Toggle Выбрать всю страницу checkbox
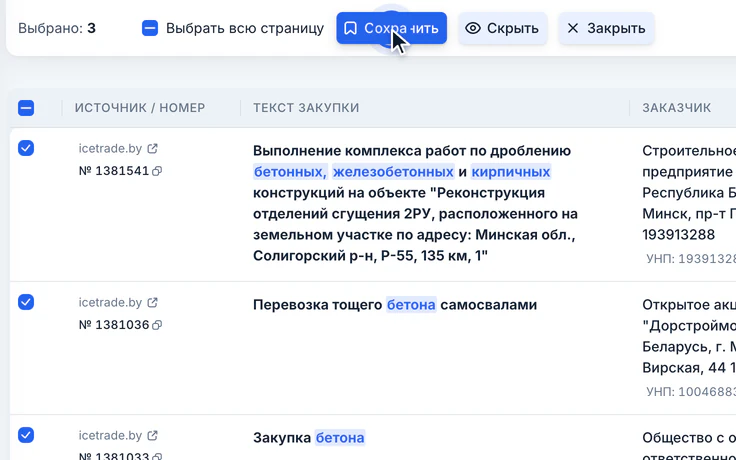The width and height of the screenshot is (736, 460). 150,28
